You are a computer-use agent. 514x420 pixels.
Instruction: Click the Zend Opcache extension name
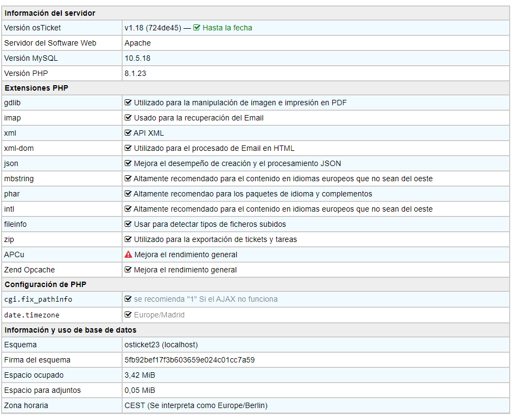click(29, 270)
